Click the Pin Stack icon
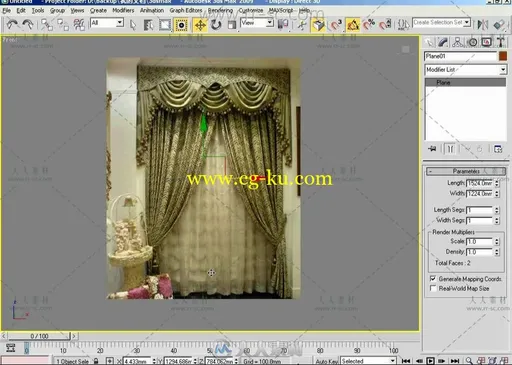This screenshot has height=365, width=512. [x=432, y=149]
